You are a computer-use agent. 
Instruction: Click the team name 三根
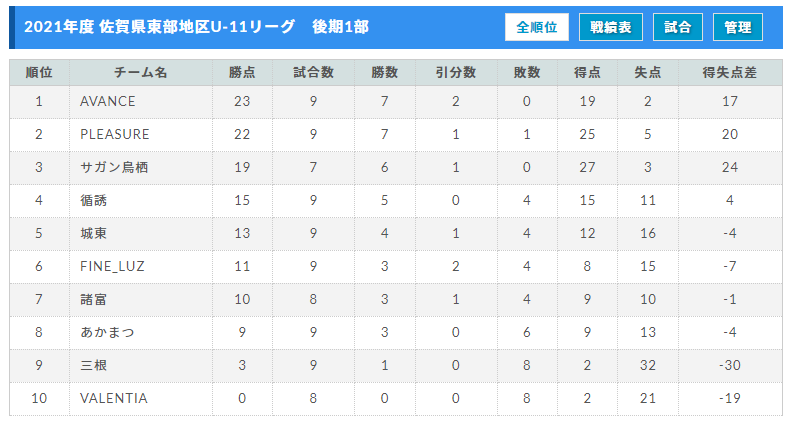coord(94,365)
